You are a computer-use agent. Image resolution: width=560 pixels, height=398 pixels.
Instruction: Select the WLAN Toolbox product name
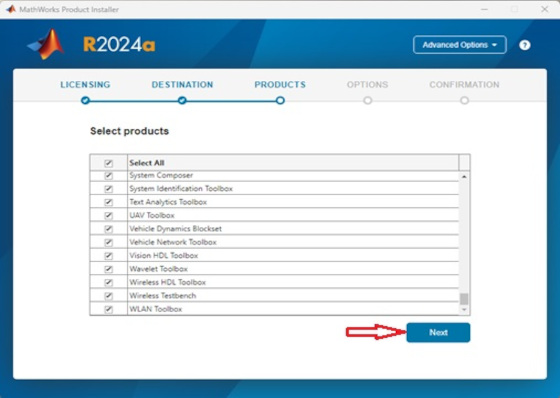[156, 309]
